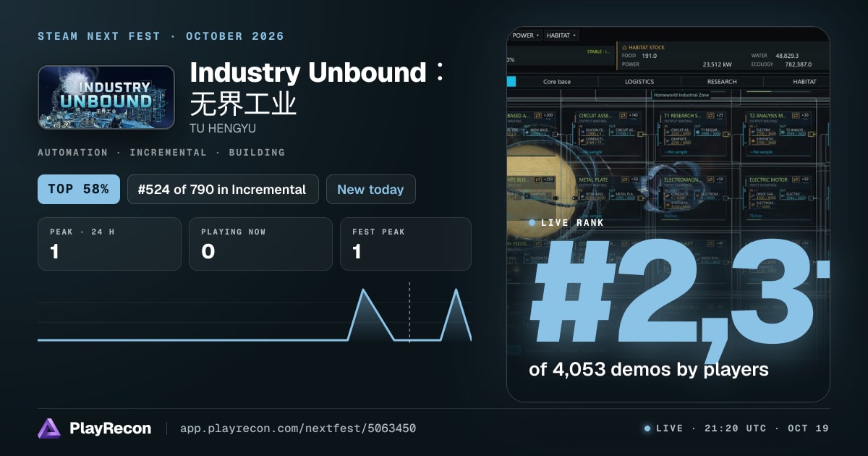Click the POWER value 23,512 kW
Image resolution: width=868 pixels, height=456 pixels.
[718, 64]
